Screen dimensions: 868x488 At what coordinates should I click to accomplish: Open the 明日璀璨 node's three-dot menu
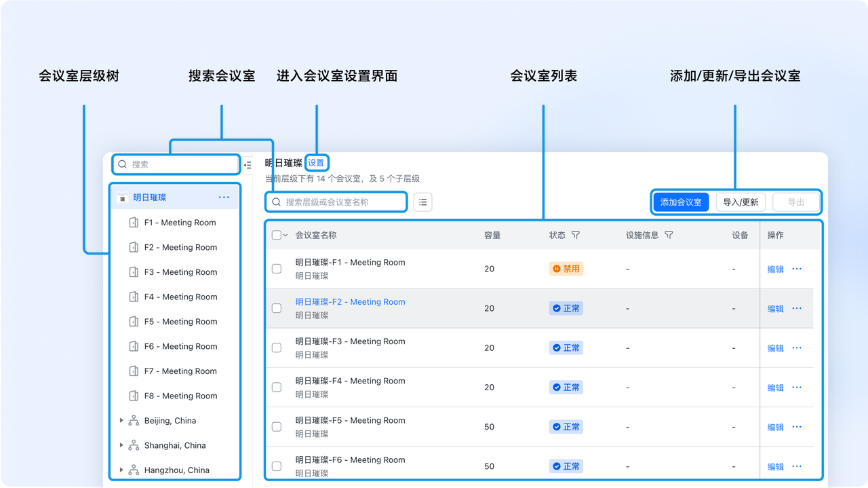pyautogui.click(x=224, y=198)
